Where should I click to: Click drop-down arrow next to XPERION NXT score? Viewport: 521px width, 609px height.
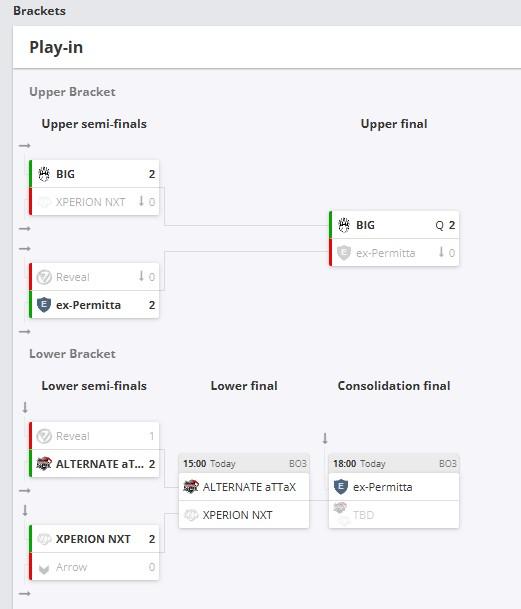[141, 201]
